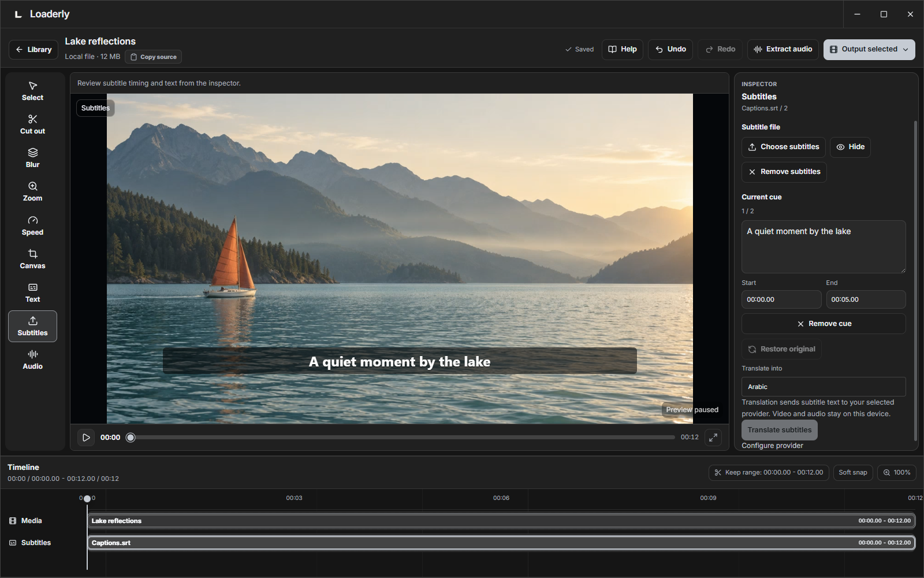Select the Speed tool
924x578 pixels.
pos(32,226)
